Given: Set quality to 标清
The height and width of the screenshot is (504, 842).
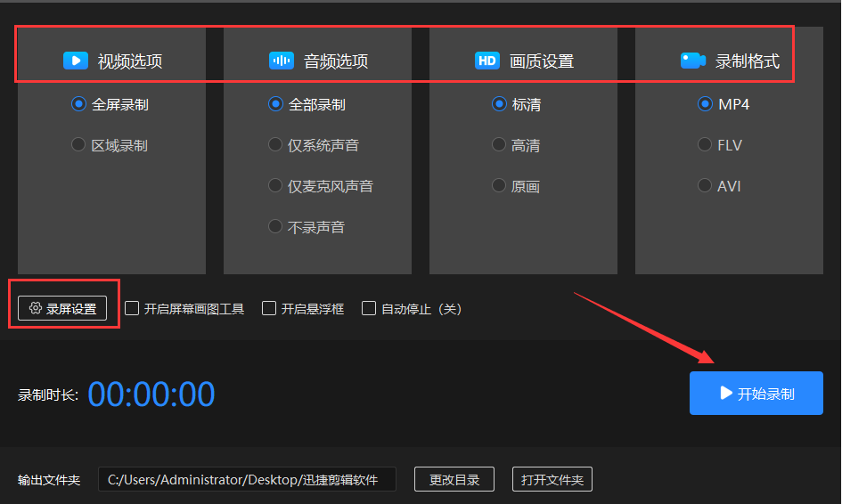Looking at the screenshot, I should pos(499,103).
